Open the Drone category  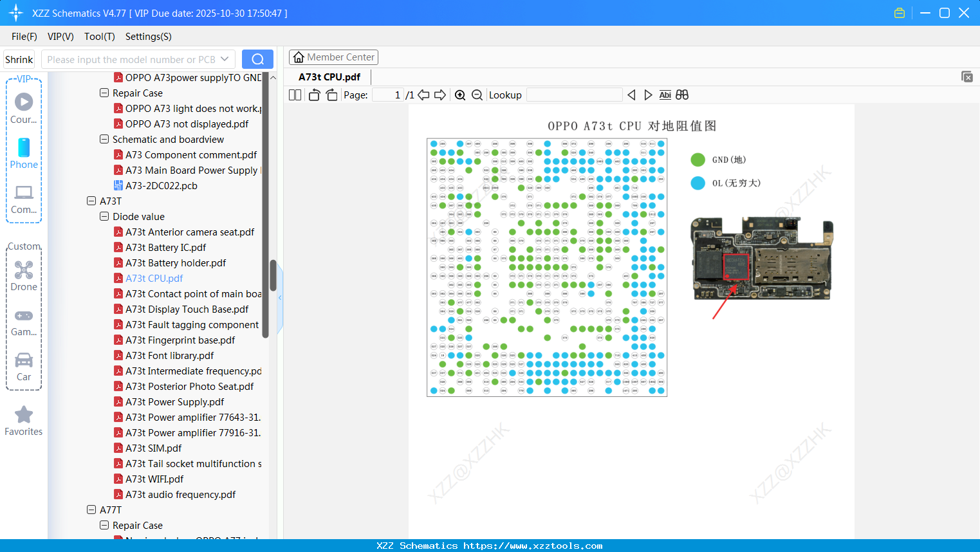[24, 276]
